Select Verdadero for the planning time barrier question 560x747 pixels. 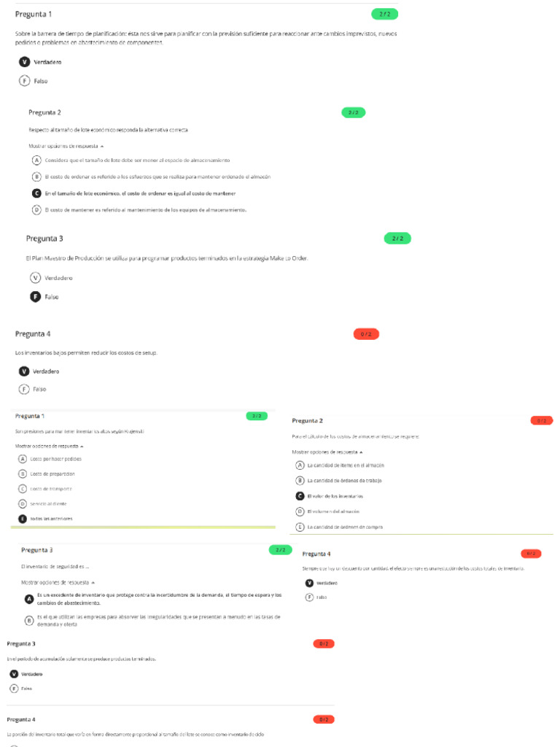pyautogui.click(x=25, y=62)
